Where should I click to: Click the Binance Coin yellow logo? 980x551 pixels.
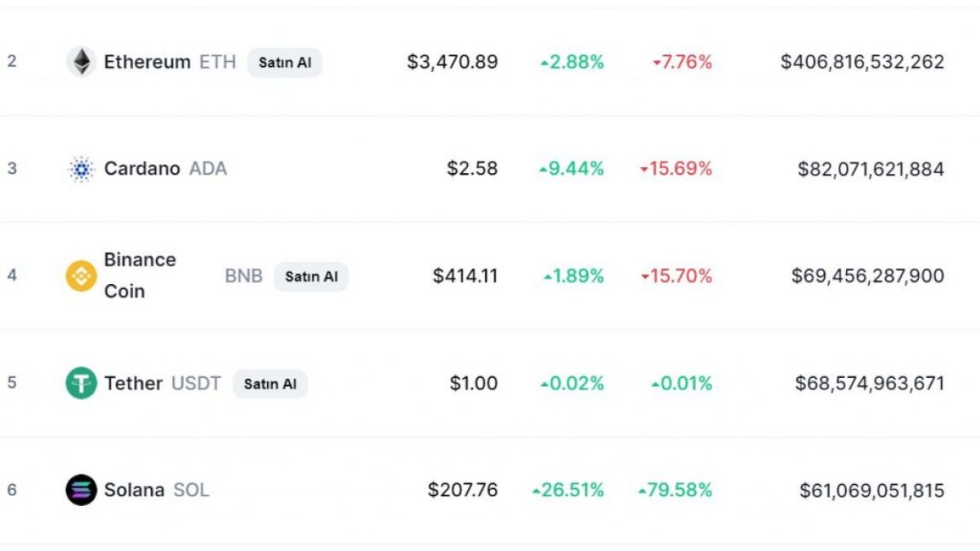[81, 276]
